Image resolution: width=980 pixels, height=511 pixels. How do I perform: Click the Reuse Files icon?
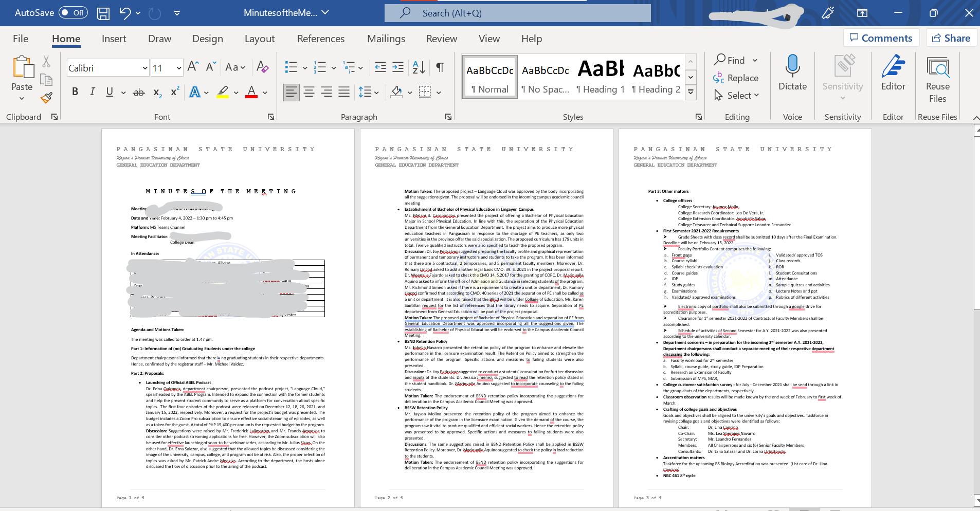coord(937,68)
